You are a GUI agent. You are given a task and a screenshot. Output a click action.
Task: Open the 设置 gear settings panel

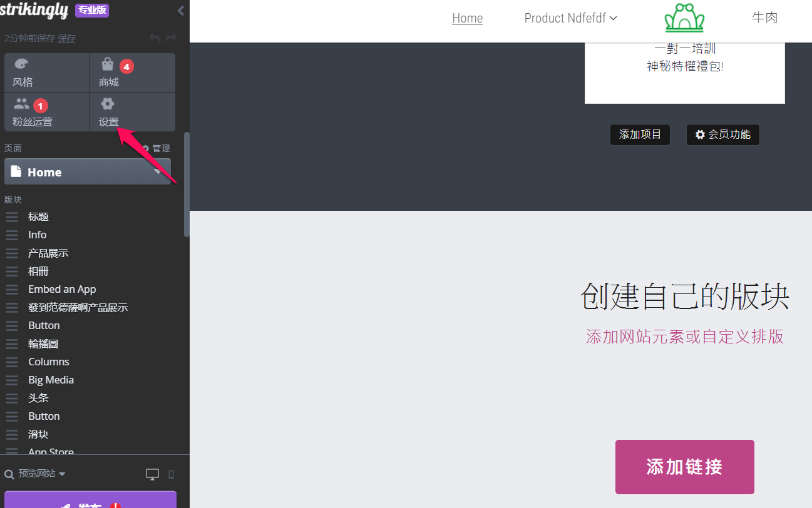click(x=133, y=112)
